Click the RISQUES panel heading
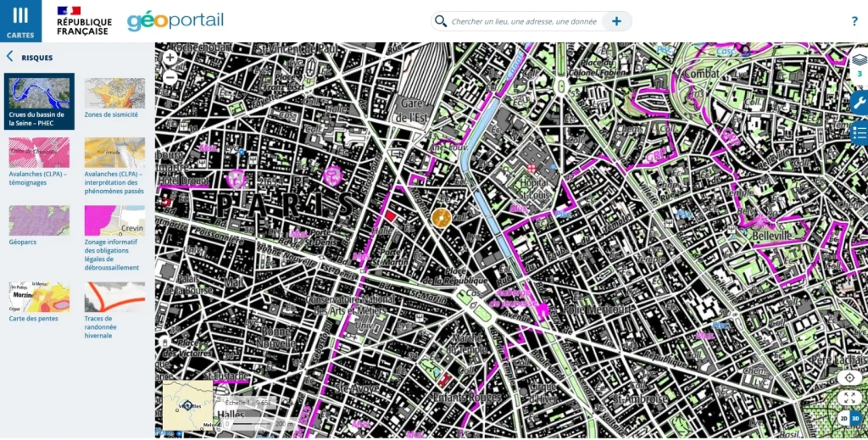 [37, 58]
